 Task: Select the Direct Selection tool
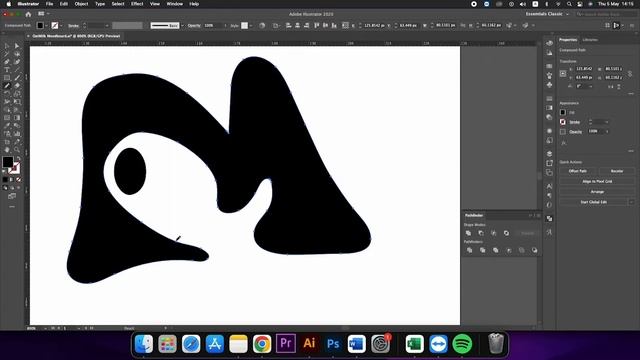click(x=17, y=46)
